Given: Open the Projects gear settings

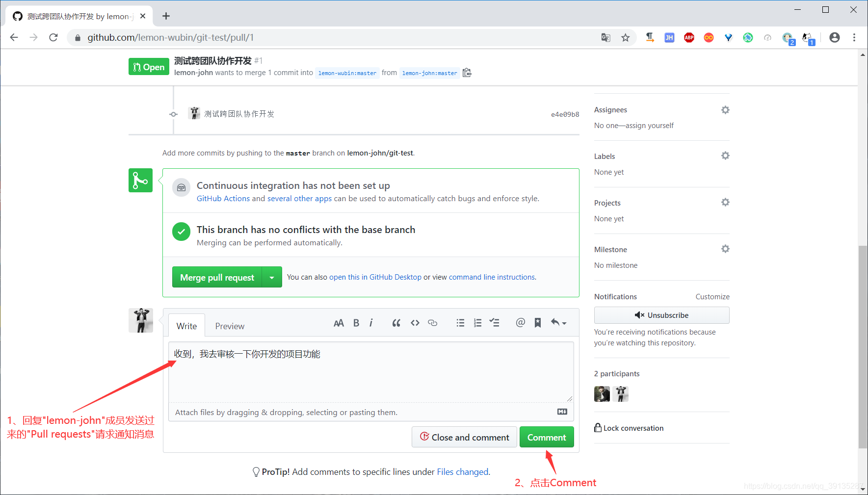Looking at the screenshot, I should pos(725,202).
